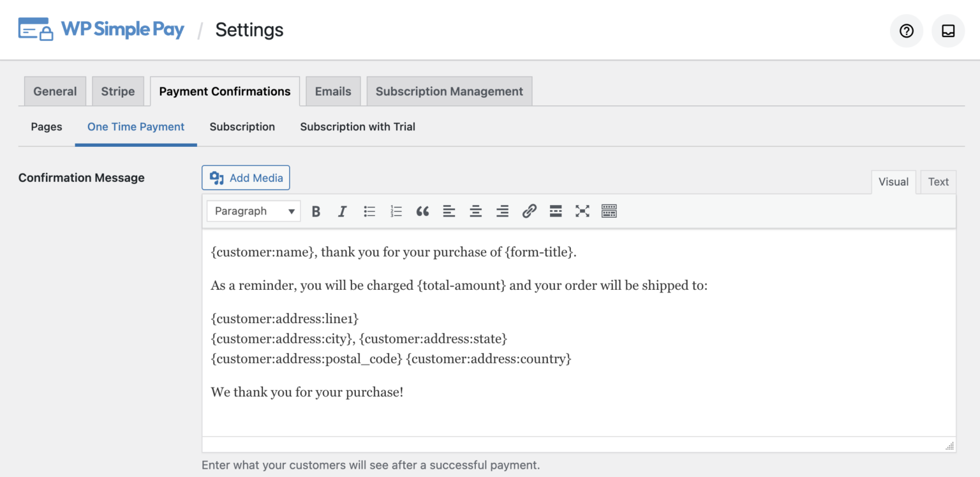Insert a hyperlink
The width and height of the screenshot is (980, 477).
coord(529,211)
